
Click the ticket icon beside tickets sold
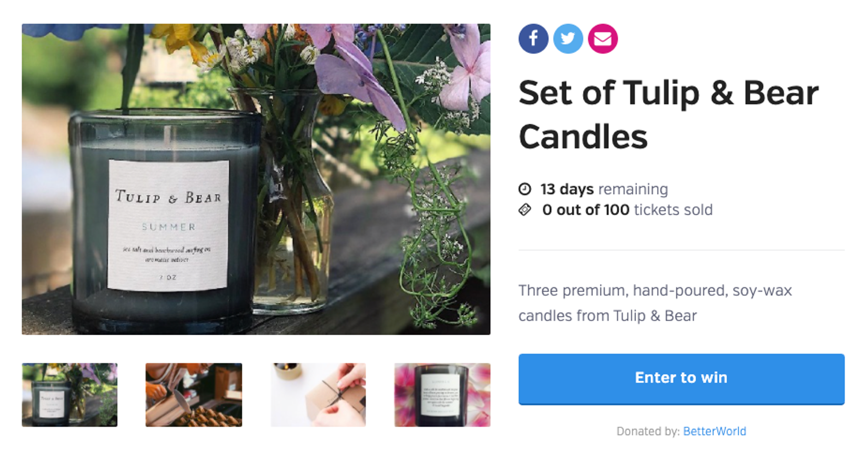click(525, 210)
